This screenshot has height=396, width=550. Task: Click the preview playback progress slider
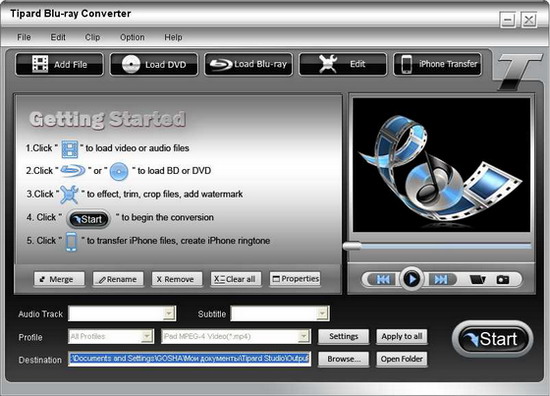[x=437, y=246]
